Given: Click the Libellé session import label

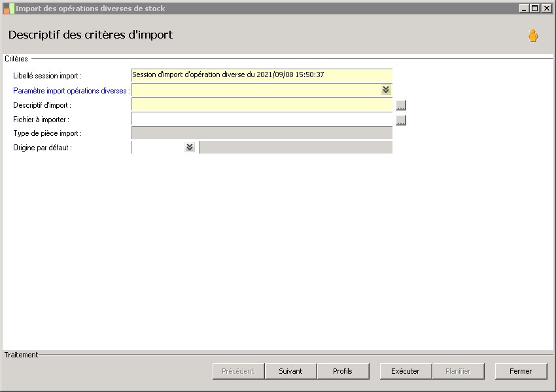Looking at the screenshot, I should 47,76.
